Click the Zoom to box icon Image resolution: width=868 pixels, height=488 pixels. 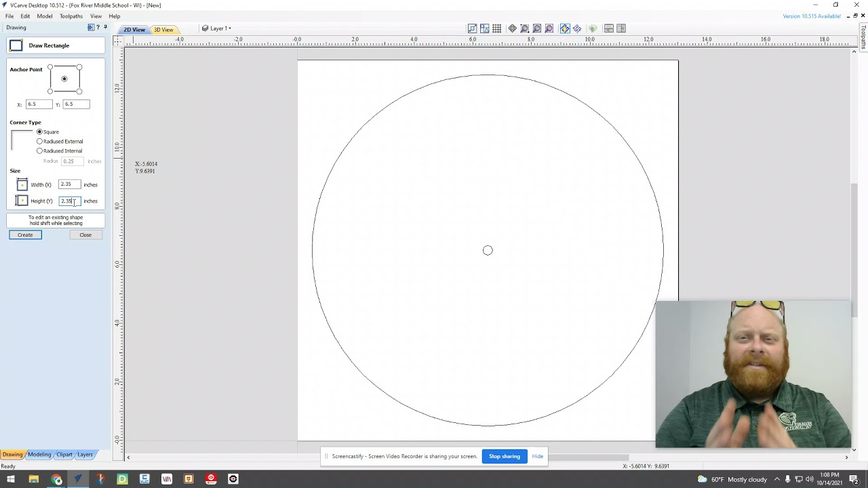coord(525,28)
